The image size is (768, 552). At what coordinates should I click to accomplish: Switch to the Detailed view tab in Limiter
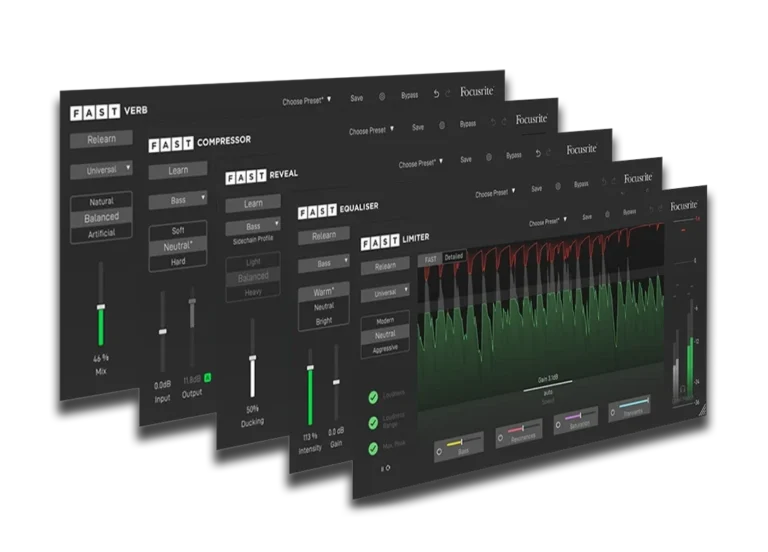[454, 257]
